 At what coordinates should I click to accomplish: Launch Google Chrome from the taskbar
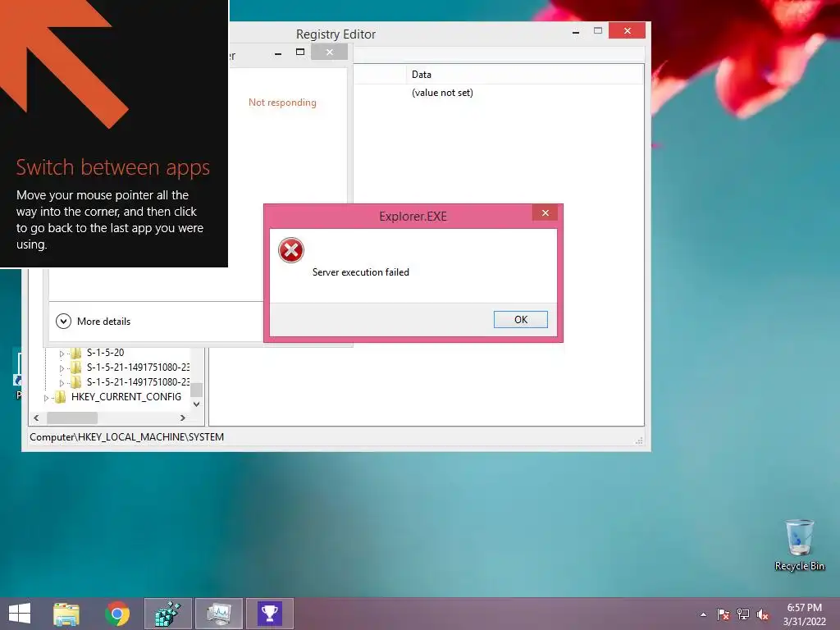116,614
